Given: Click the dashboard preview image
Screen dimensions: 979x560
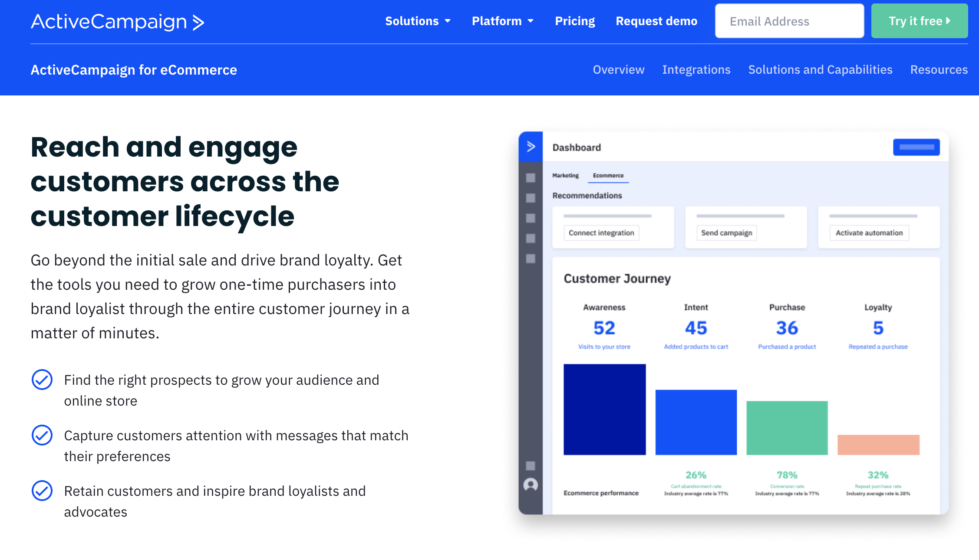Looking at the screenshot, I should [733, 323].
